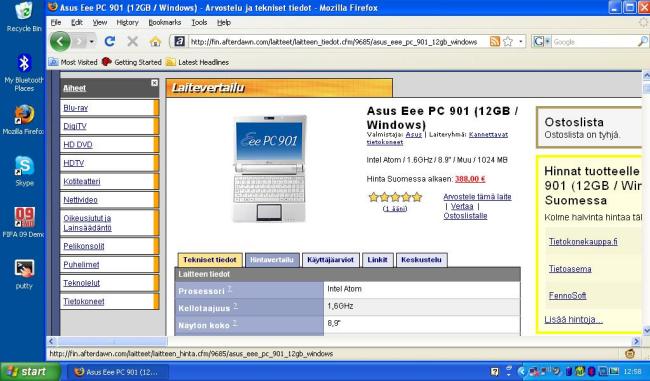Open the Help menu
Viewport: 650px width, 381px height.
tap(224, 22)
